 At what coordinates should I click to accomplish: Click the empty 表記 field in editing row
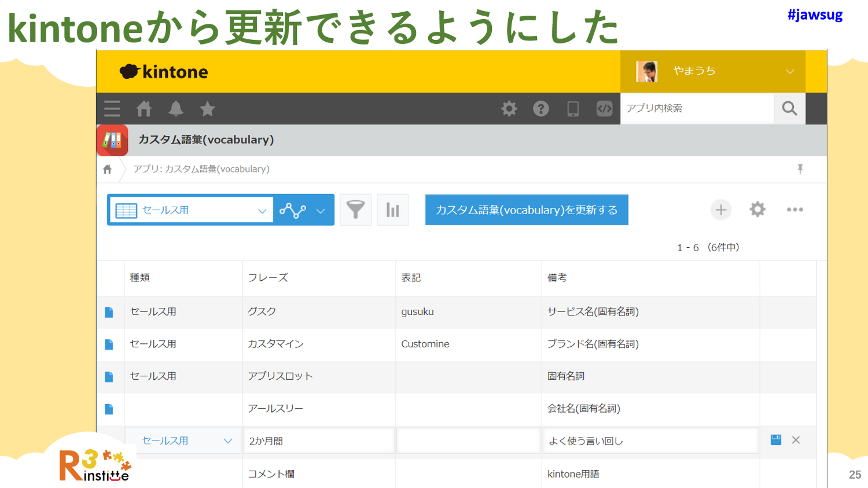[469, 441]
